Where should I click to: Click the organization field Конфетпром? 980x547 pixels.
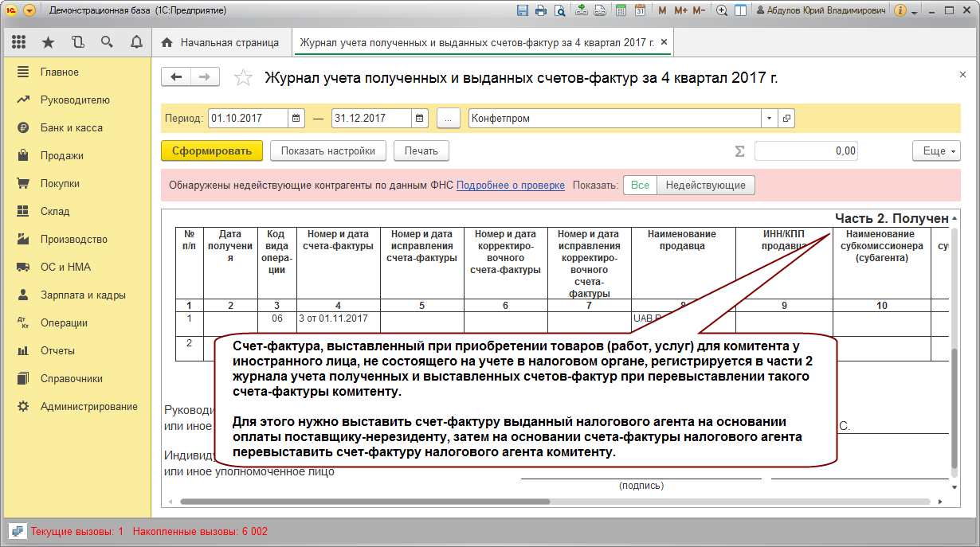coord(614,118)
